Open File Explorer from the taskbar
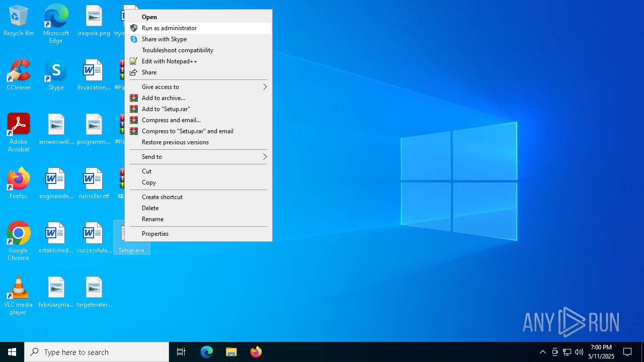 click(231, 352)
